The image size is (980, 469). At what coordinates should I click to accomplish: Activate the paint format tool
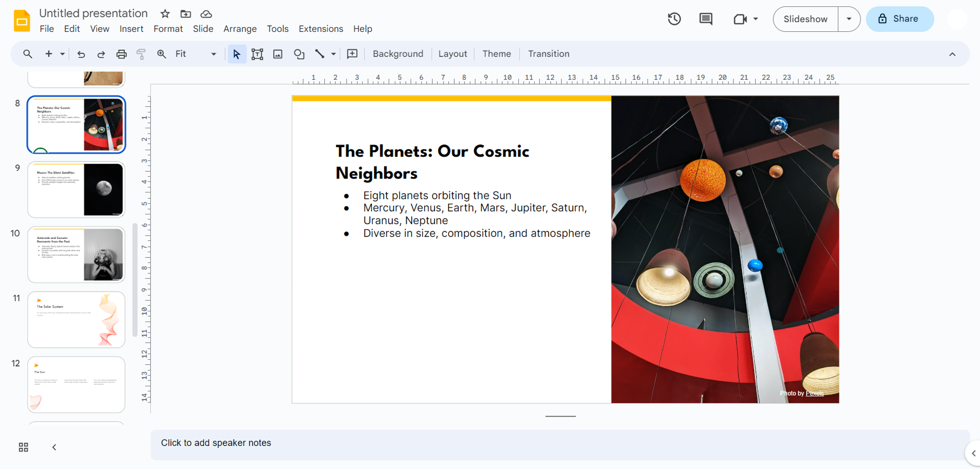[x=141, y=54]
